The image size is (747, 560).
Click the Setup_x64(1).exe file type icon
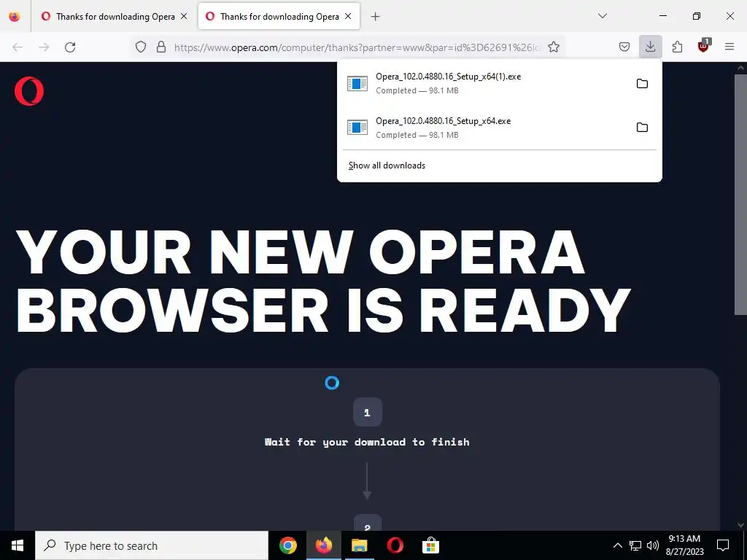click(x=357, y=83)
